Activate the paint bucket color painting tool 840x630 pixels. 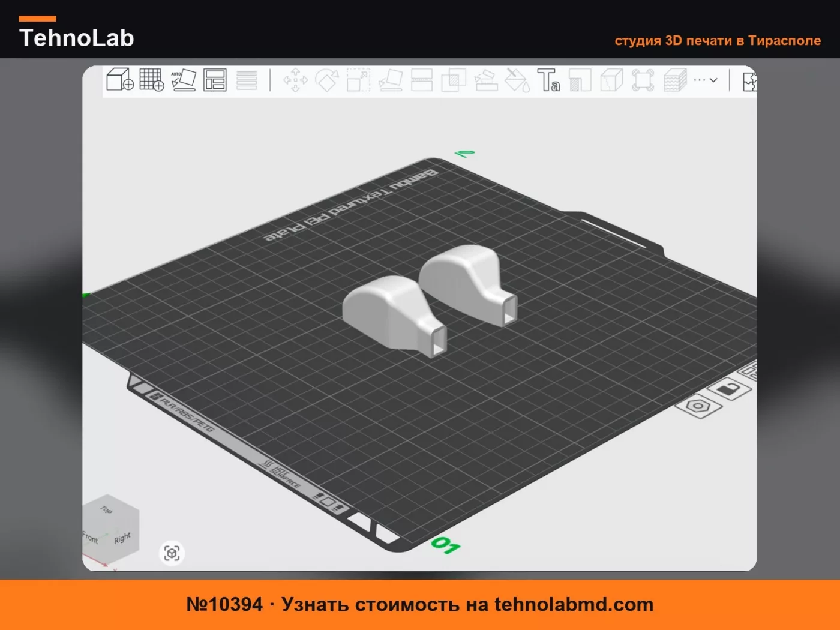(517, 80)
